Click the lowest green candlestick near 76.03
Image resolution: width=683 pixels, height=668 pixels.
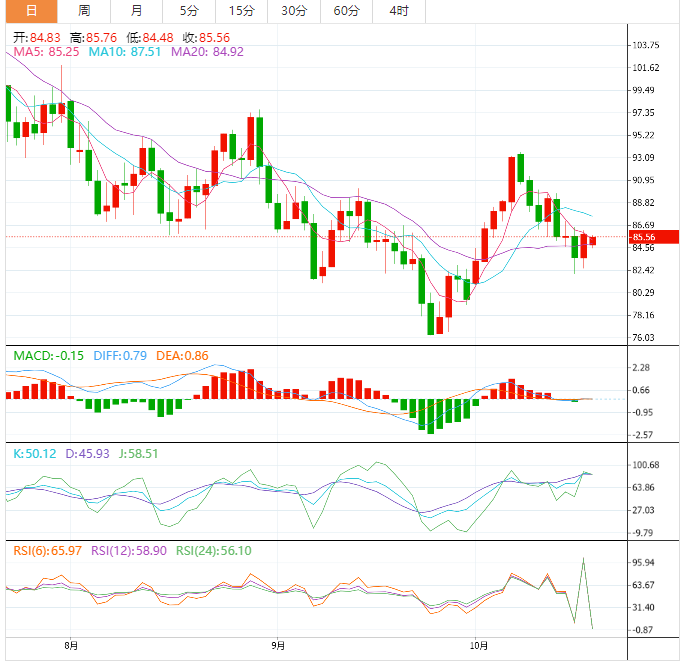[431, 318]
